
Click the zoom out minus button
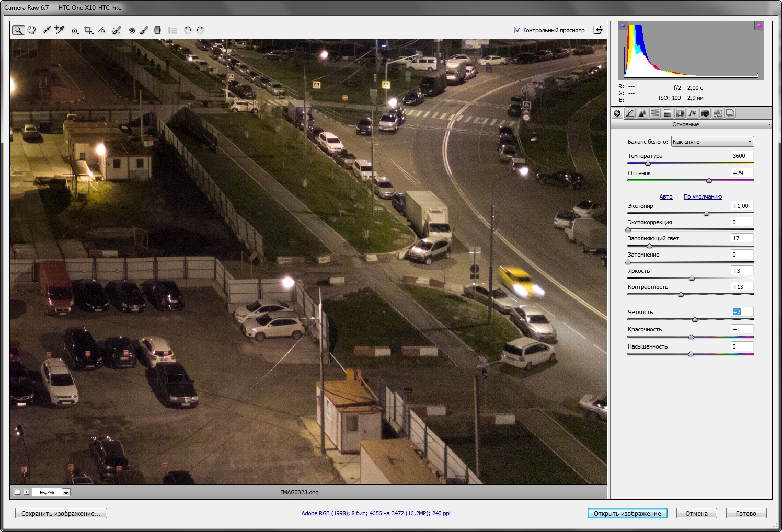(17, 492)
